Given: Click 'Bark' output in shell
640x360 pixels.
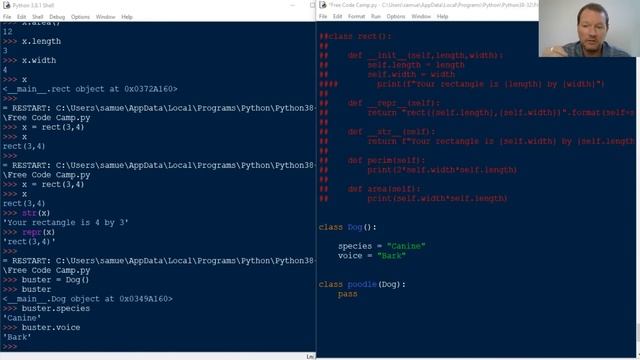Looking at the screenshot, I should [17, 337].
